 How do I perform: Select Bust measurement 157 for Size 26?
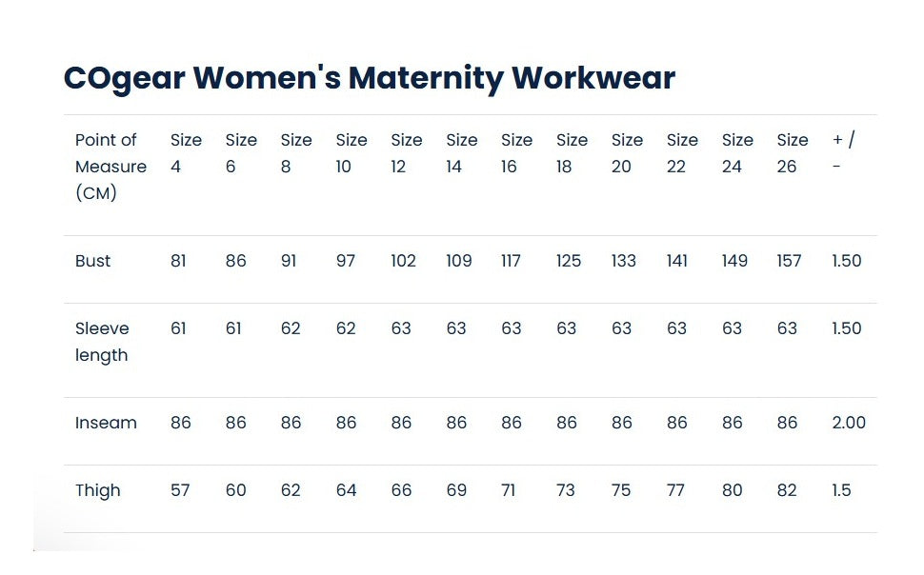coord(789,261)
